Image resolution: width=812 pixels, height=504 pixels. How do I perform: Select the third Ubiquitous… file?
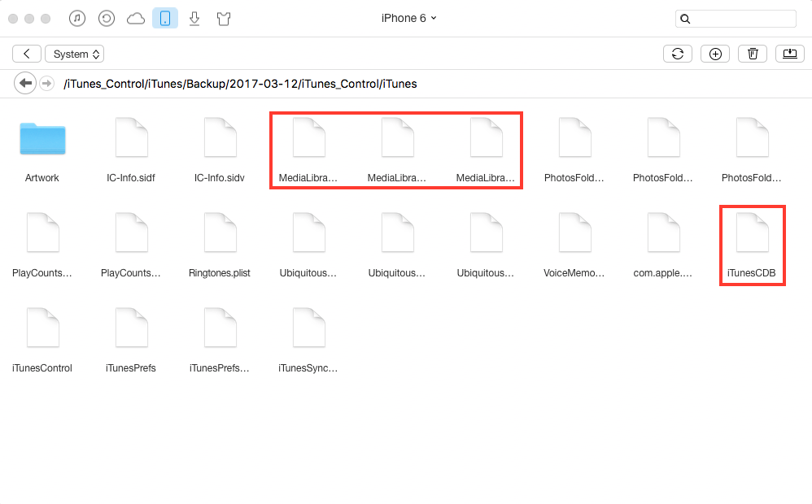[486, 246]
